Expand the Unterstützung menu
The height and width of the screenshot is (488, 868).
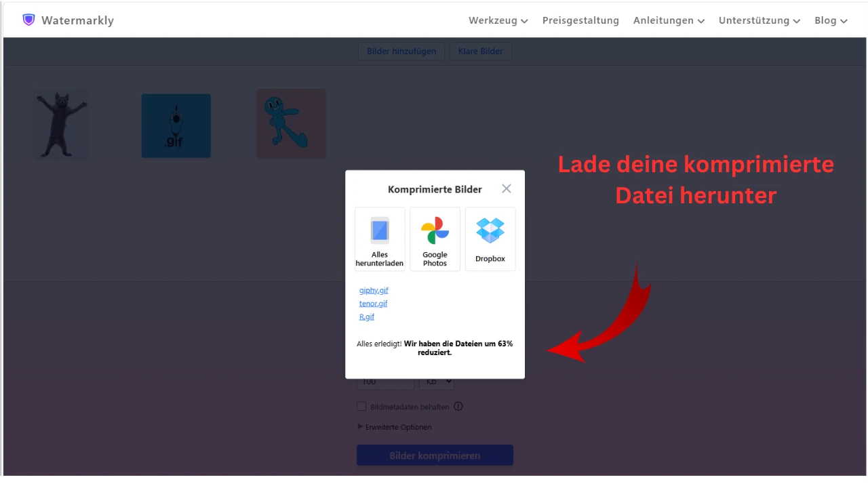click(759, 20)
